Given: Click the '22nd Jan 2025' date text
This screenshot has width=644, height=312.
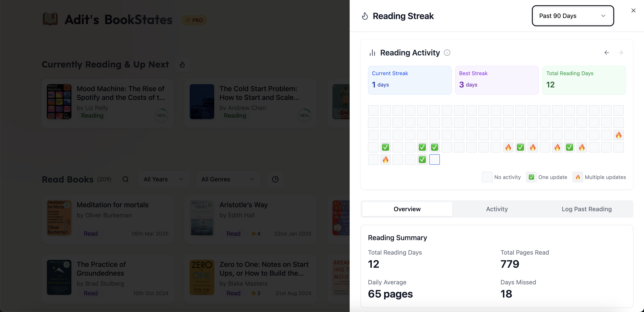Looking at the screenshot, I should tap(293, 234).
